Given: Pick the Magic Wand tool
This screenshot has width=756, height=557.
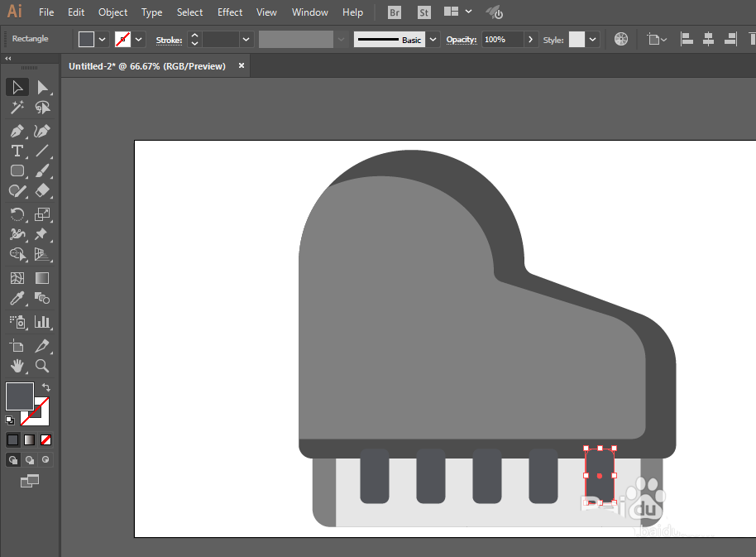Looking at the screenshot, I should 17,108.
